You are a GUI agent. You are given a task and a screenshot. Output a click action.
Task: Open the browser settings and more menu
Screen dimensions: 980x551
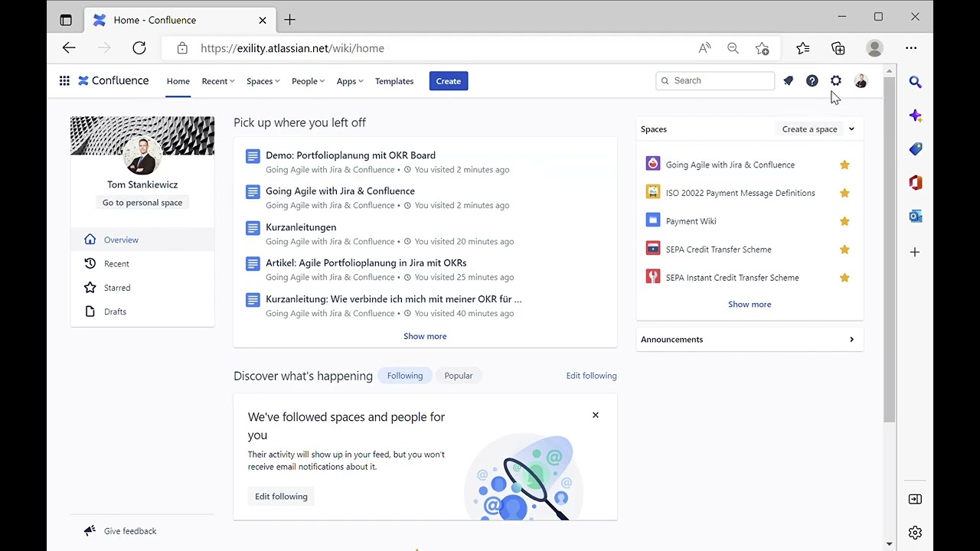point(911,48)
